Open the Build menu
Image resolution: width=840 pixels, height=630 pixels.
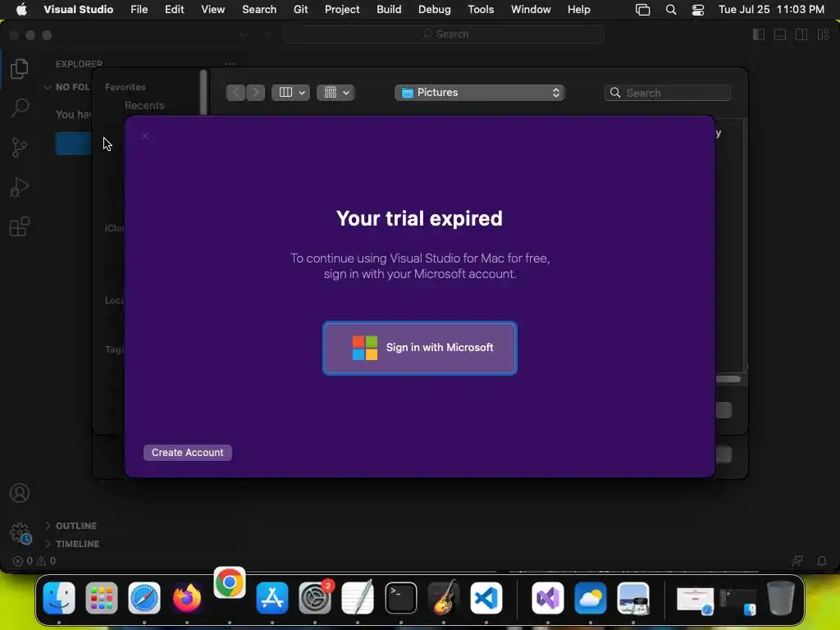click(389, 10)
